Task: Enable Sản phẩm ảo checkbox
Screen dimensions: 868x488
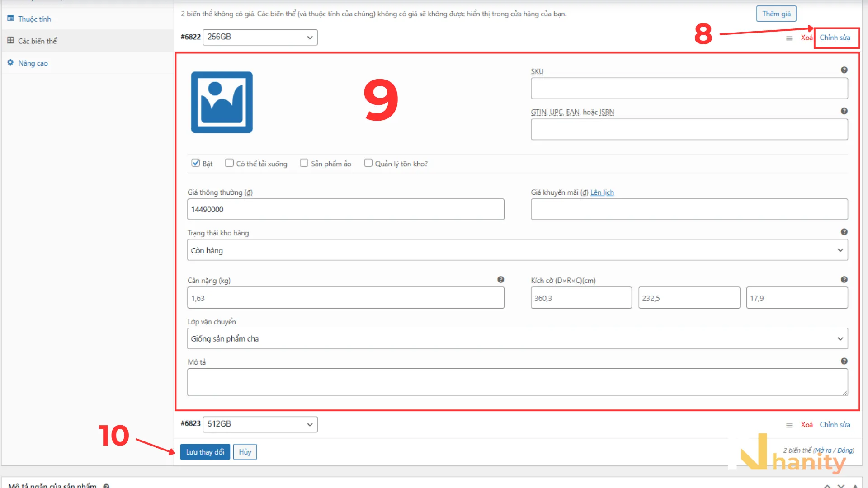Action: pos(304,163)
